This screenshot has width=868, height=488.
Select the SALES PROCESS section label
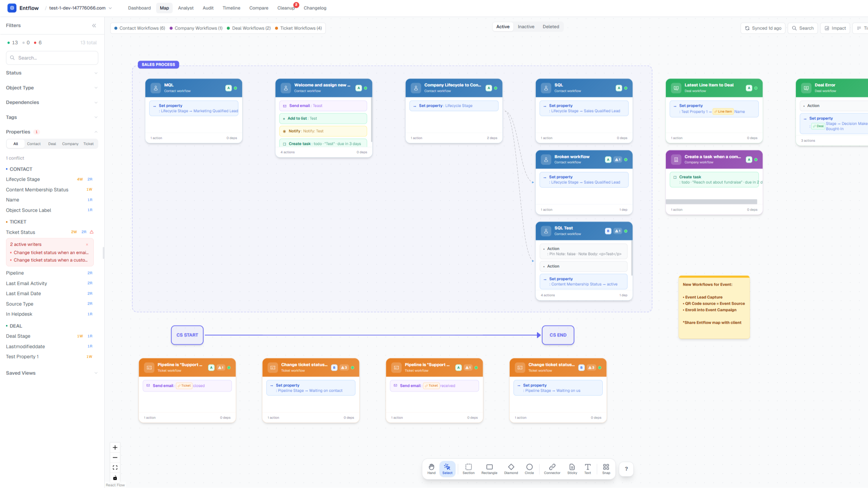point(158,64)
